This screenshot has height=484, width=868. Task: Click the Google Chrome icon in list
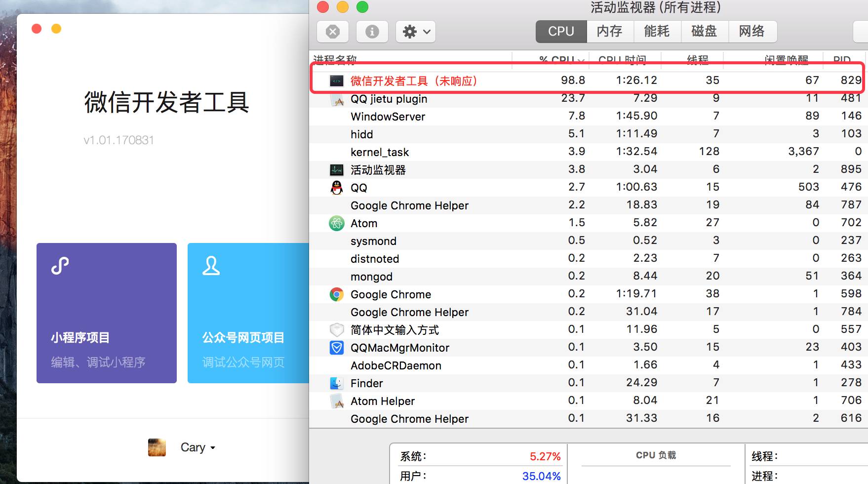[337, 294]
